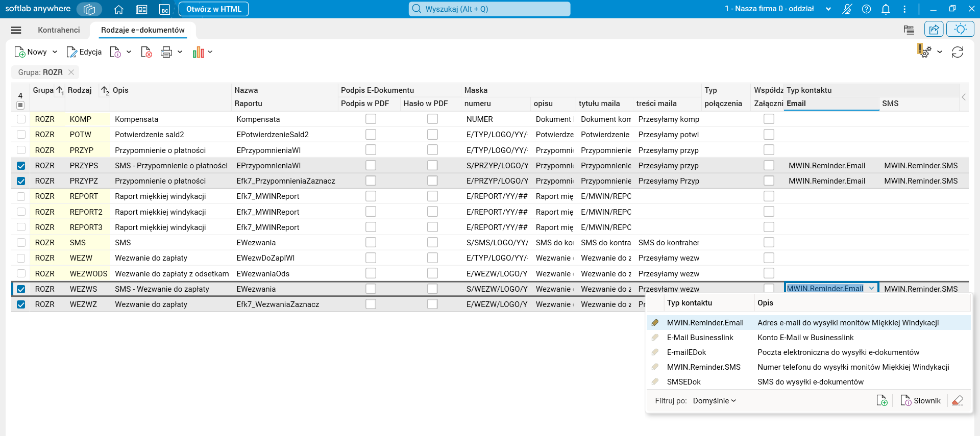The width and height of the screenshot is (980, 436).
Task: Enable Hasło w PDF for POTW row
Action: coord(433,134)
